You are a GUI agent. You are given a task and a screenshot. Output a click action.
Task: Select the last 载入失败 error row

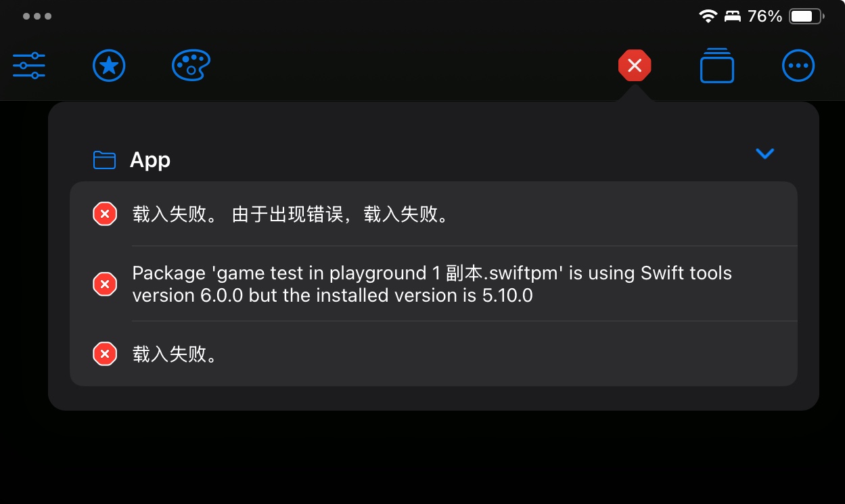pos(434,354)
